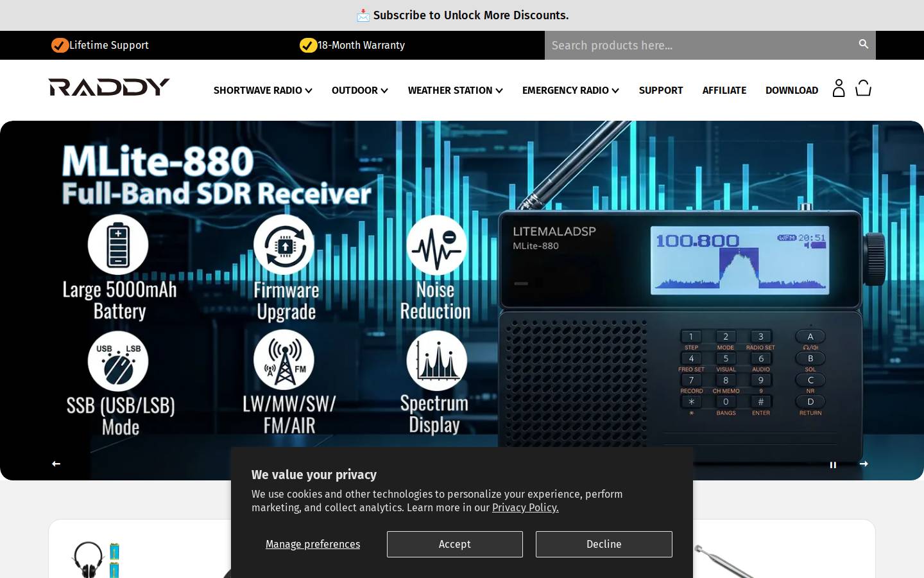The width and height of the screenshot is (924, 578).
Task: Click the Spectrum Display icon
Action: 436,360
